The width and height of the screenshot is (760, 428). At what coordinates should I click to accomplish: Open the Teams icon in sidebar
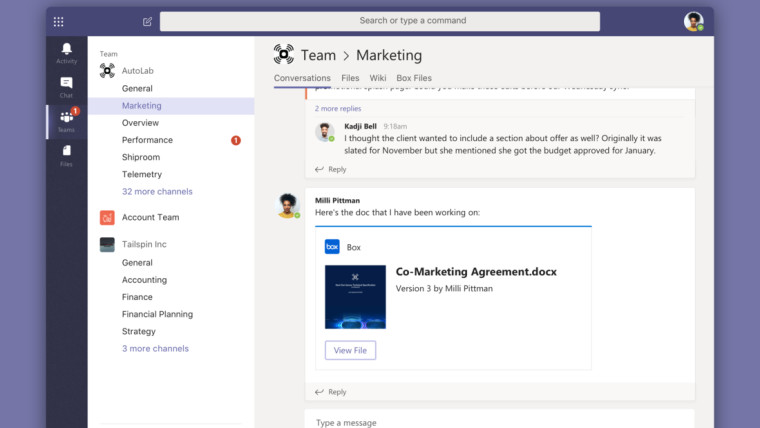[66, 117]
